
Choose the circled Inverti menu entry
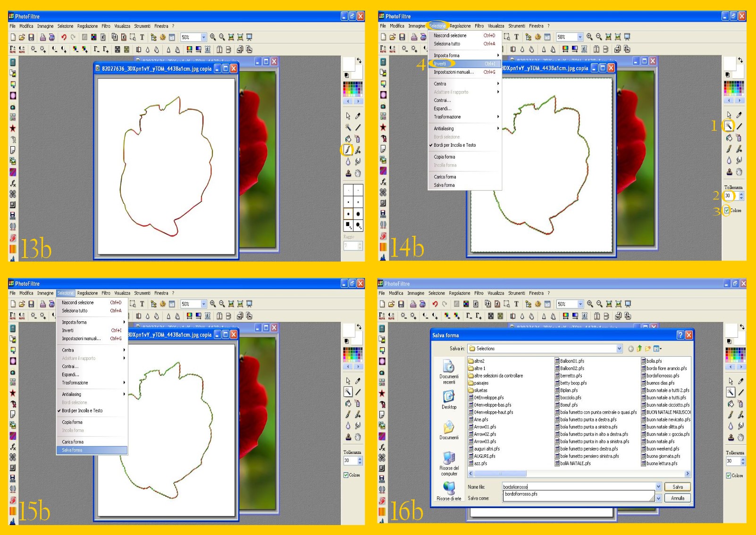(440, 64)
